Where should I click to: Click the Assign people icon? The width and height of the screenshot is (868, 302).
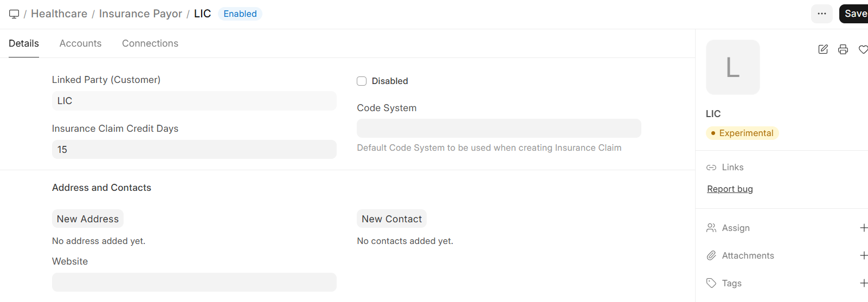point(711,228)
